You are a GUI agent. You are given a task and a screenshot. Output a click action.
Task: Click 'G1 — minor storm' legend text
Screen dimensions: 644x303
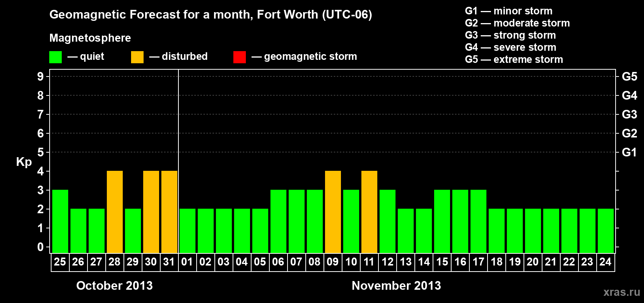tap(509, 11)
